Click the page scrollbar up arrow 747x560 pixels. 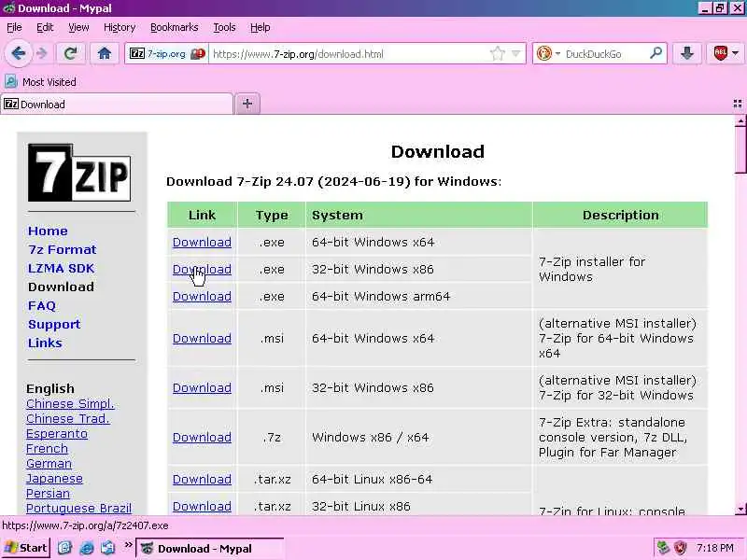(x=740, y=121)
